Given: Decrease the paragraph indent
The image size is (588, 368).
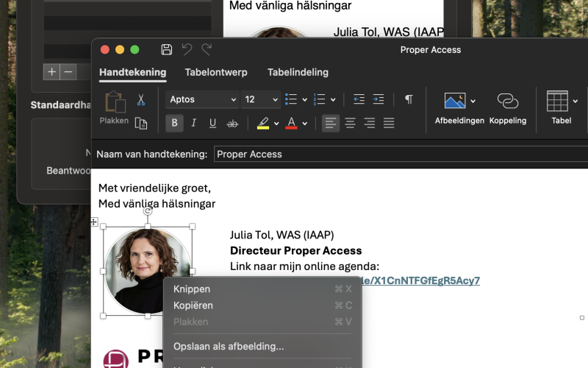Looking at the screenshot, I should tap(359, 99).
